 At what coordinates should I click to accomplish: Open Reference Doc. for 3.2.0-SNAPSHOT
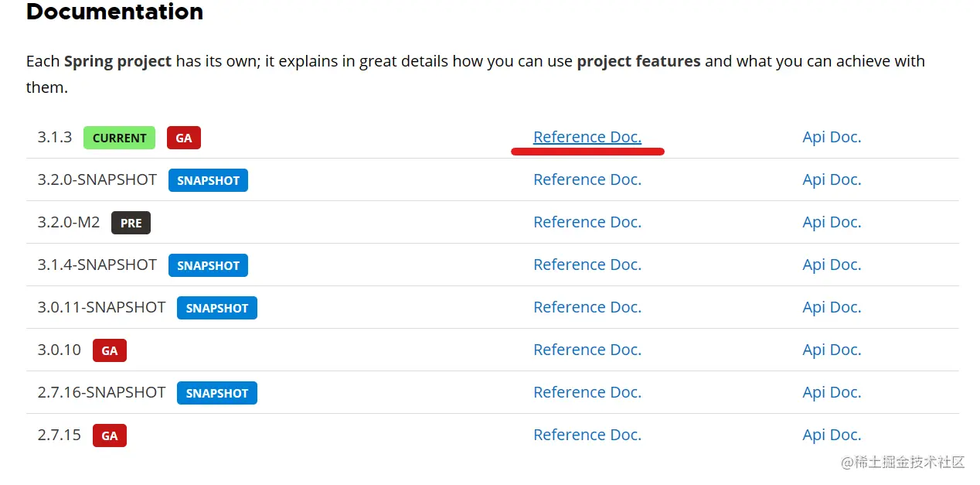[587, 179]
